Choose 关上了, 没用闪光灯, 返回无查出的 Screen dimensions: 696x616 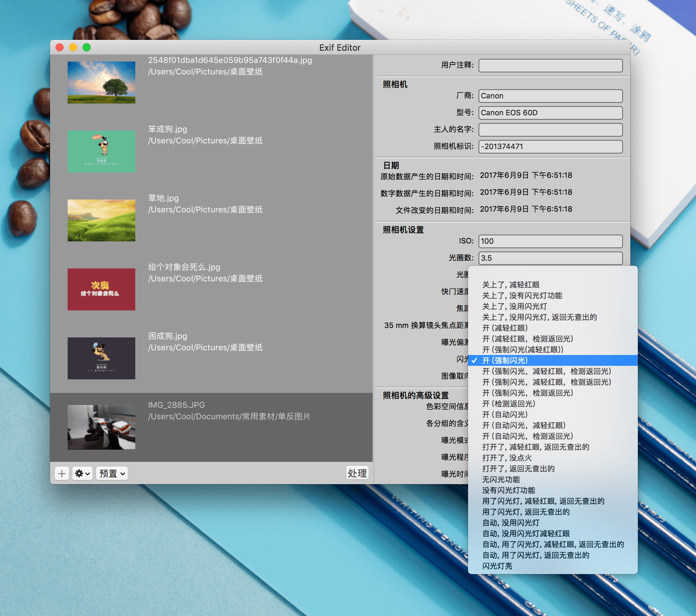(553, 317)
